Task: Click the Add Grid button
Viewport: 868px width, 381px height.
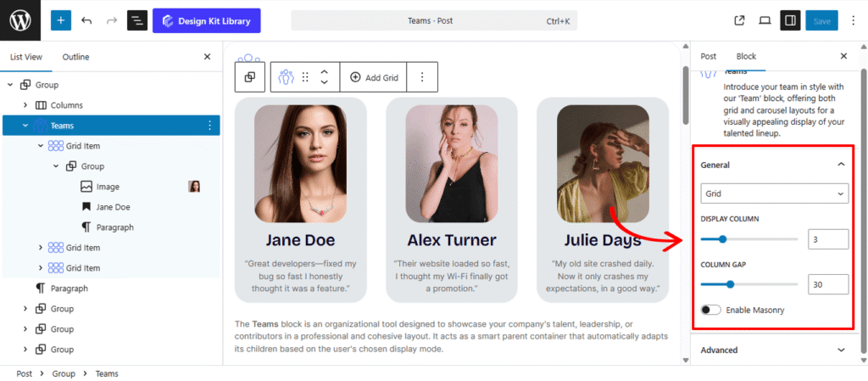Action: coord(373,77)
